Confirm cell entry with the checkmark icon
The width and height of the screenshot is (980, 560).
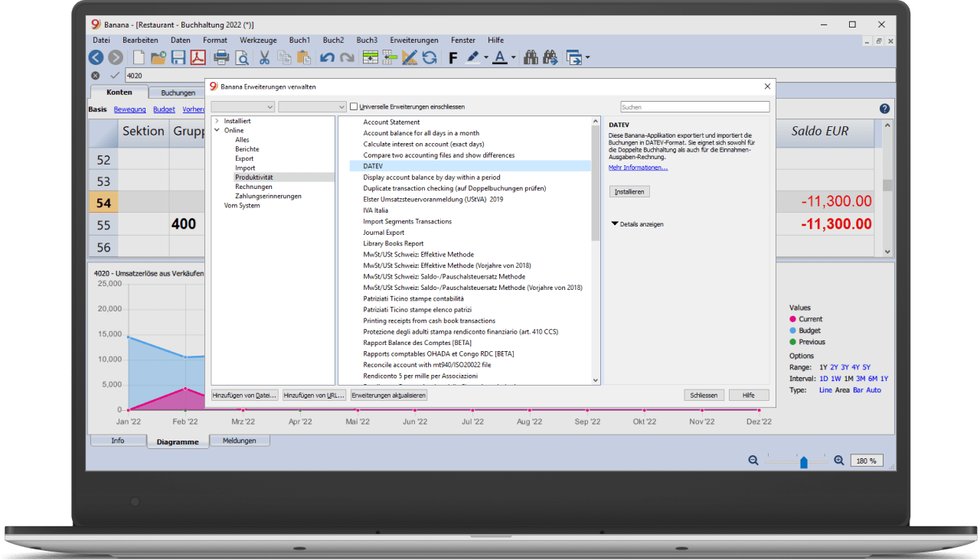pos(115,76)
